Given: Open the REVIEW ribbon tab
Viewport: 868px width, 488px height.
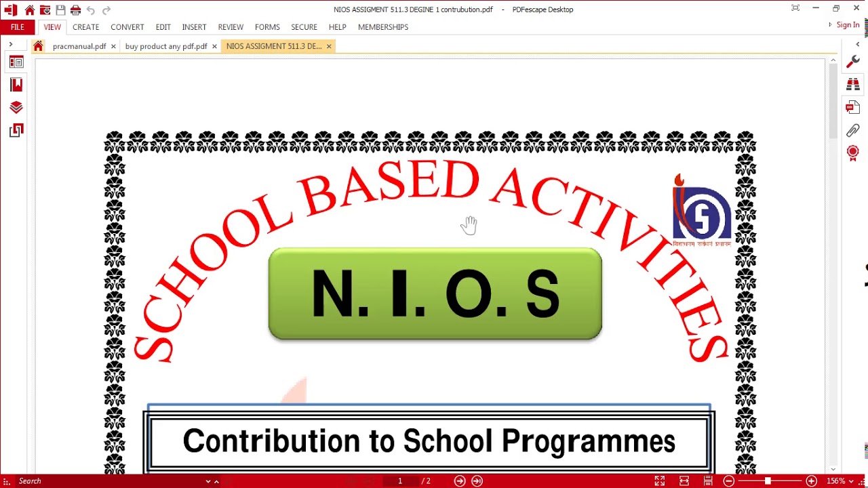Looking at the screenshot, I should (231, 27).
